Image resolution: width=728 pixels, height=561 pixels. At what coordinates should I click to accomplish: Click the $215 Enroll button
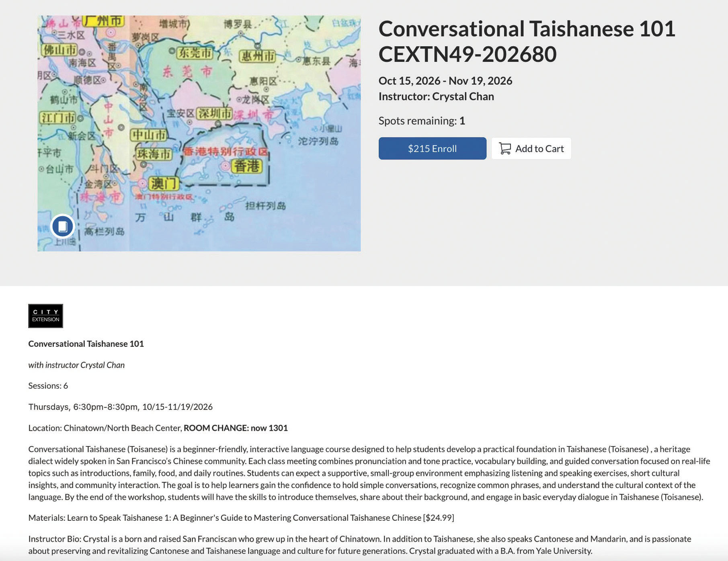click(432, 148)
